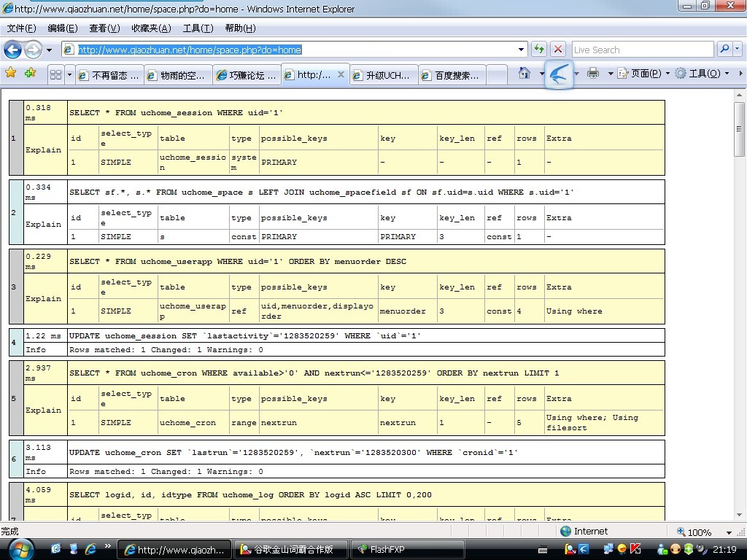Image resolution: width=747 pixels, height=560 pixels.
Task: Switch to the 不再留恋 tab
Action: pos(109,75)
